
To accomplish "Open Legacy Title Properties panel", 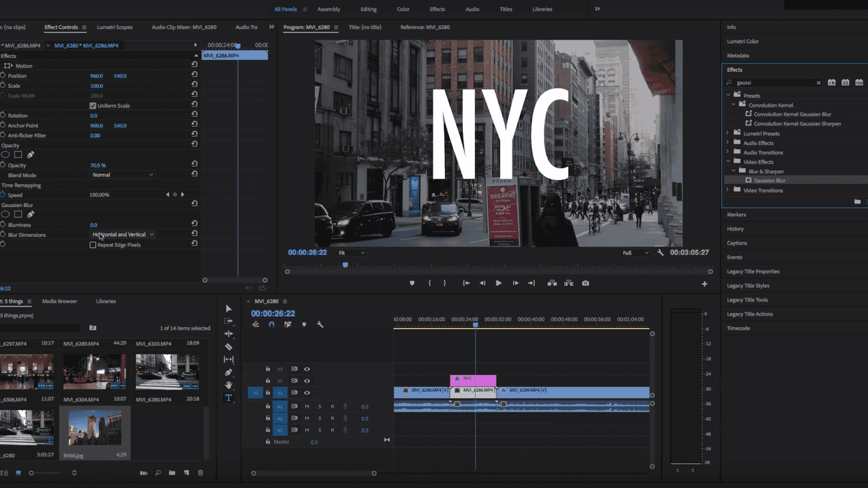I will pyautogui.click(x=753, y=271).
